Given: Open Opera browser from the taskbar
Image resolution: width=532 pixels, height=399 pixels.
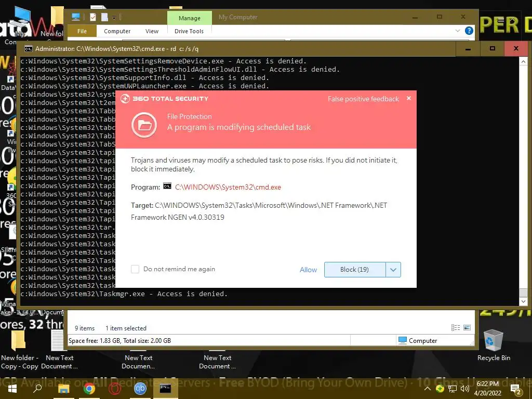Looking at the screenshot, I should pyautogui.click(x=115, y=389).
